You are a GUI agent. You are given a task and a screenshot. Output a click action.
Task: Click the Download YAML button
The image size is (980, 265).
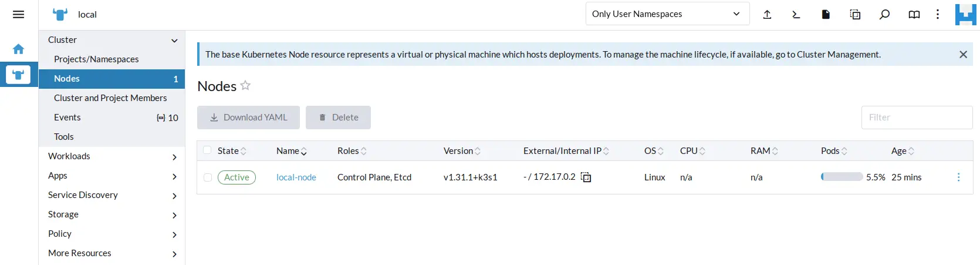point(248,118)
